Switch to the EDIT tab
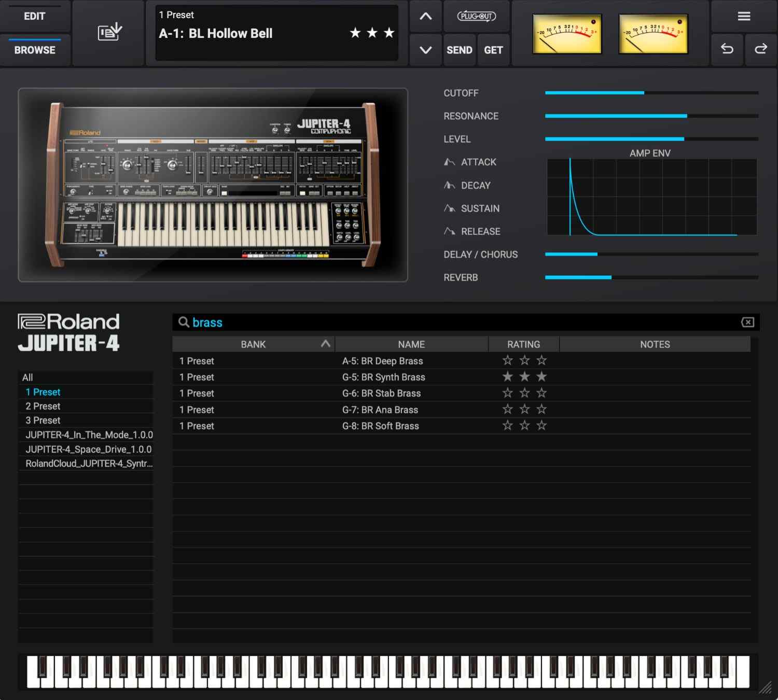This screenshot has width=778, height=700. point(34,16)
